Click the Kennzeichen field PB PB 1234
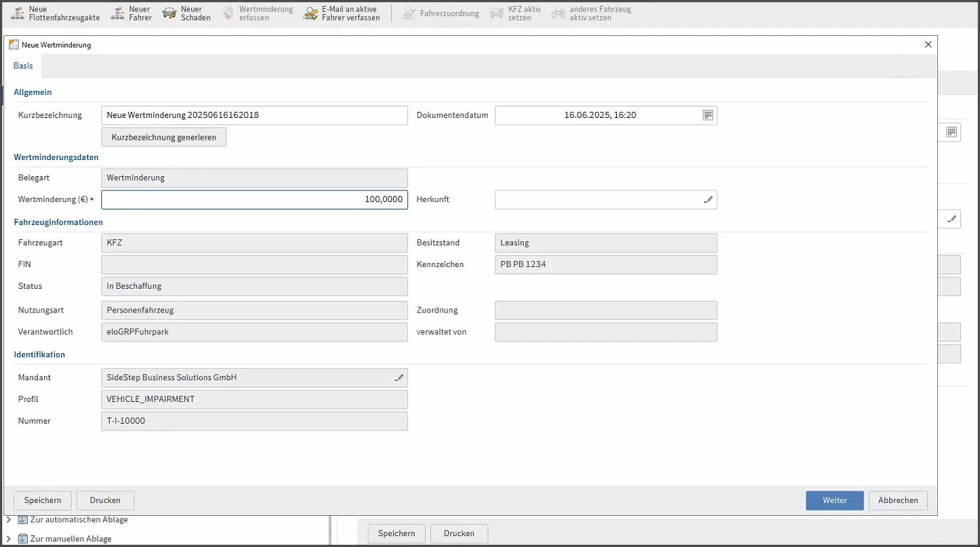The image size is (980, 547). (x=606, y=264)
